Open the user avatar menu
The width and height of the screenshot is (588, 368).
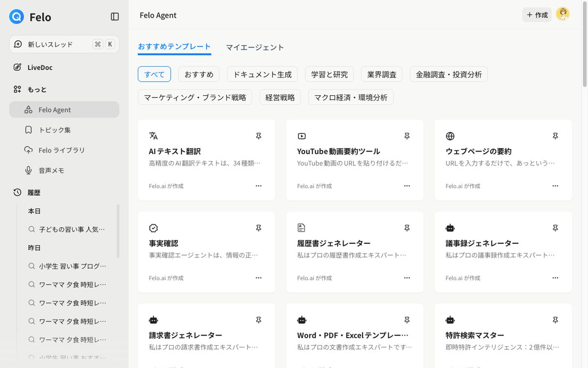(x=563, y=15)
